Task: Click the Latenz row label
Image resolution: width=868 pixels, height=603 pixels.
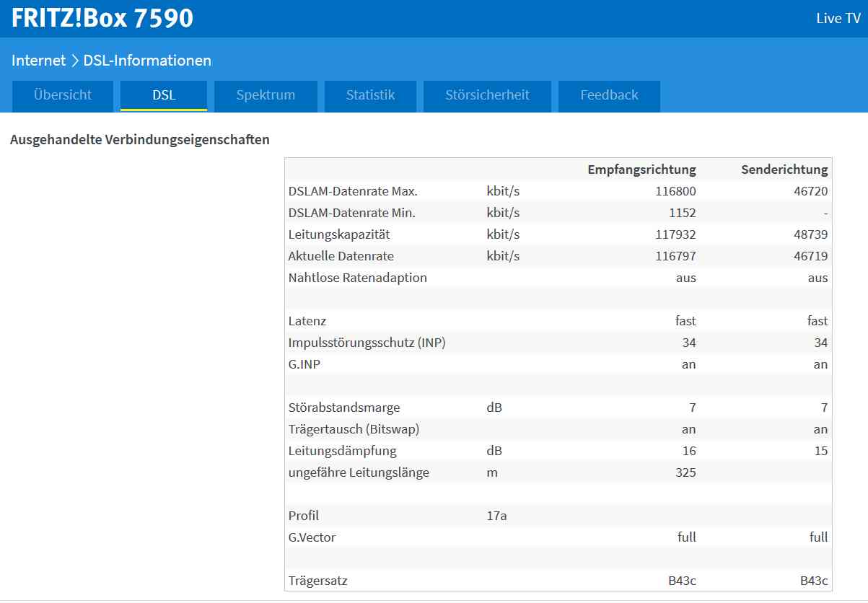Action: 307,321
